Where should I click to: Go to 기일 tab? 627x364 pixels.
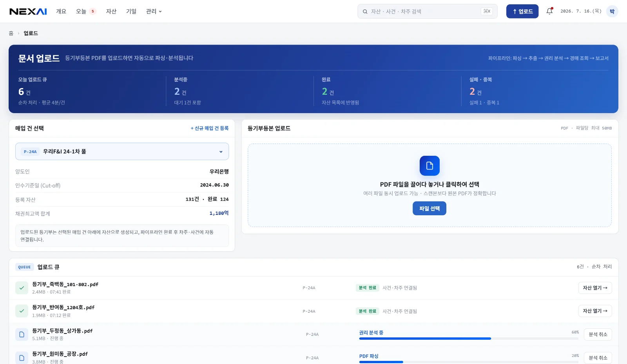point(131,11)
